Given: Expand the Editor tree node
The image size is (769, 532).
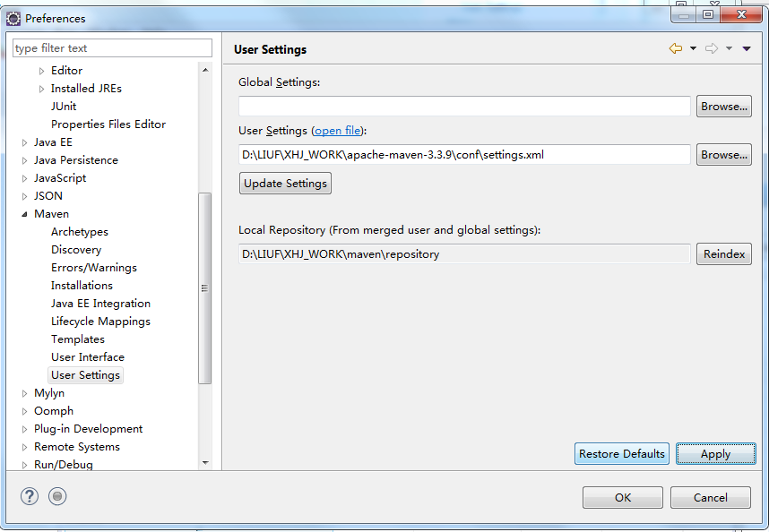Looking at the screenshot, I should tap(42, 71).
